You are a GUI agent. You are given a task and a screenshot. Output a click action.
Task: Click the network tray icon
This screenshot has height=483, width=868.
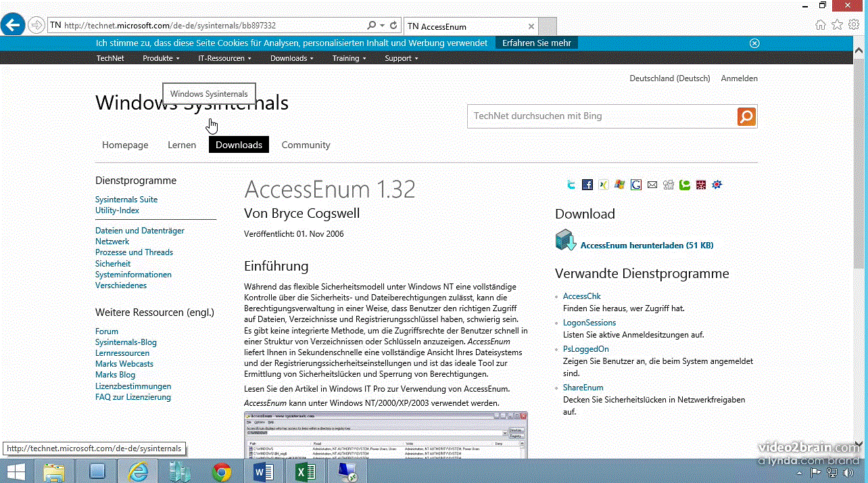click(833, 472)
